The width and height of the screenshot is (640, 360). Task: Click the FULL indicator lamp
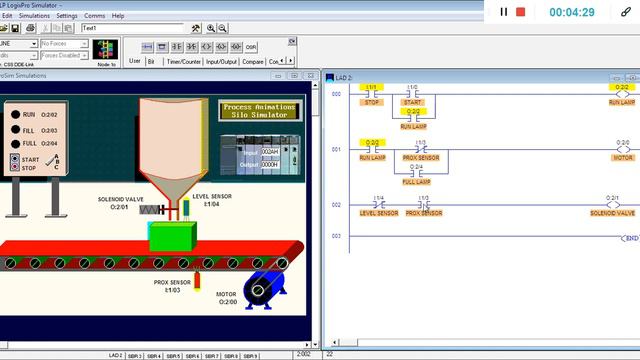tap(16, 144)
